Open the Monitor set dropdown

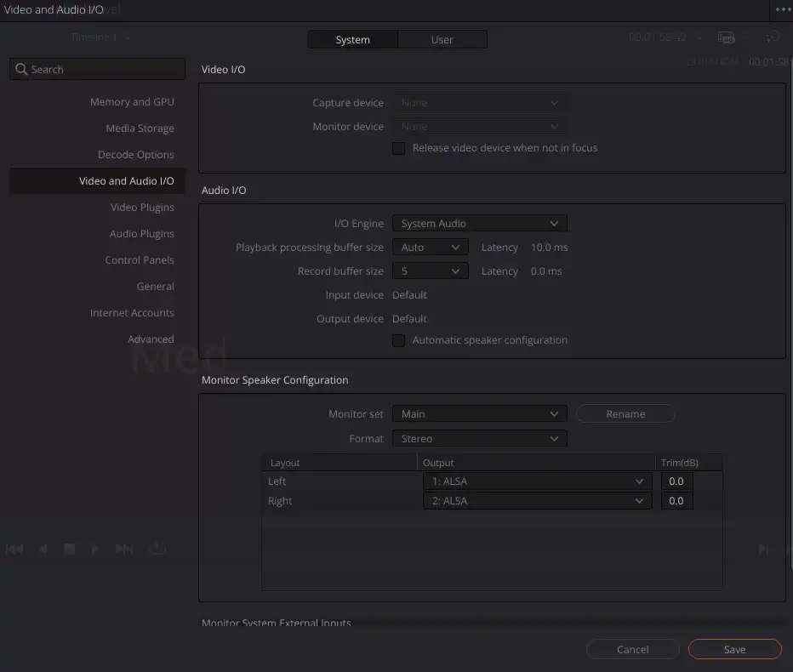pyautogui.click(x=479, y=414)
